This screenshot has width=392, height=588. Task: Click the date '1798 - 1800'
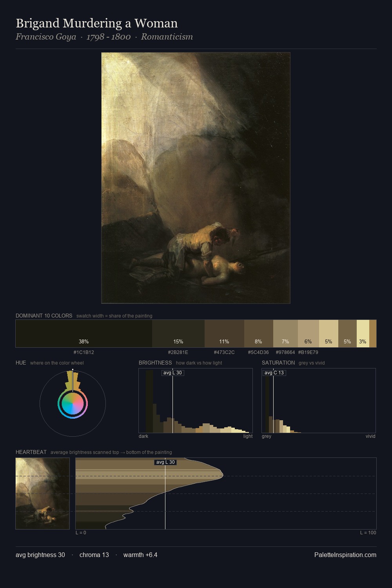click(109, 37)
